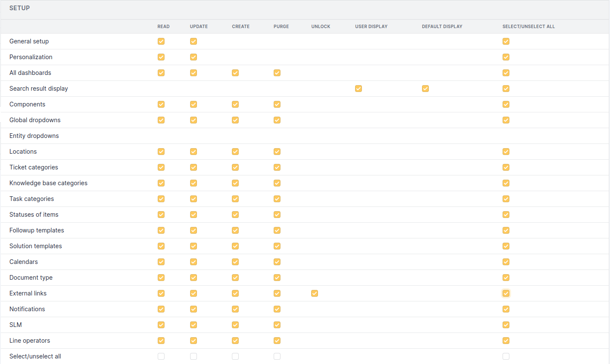Uncheck Read for Line operators
The height and width of the screenshot is (364, 610).
(161, 341)
